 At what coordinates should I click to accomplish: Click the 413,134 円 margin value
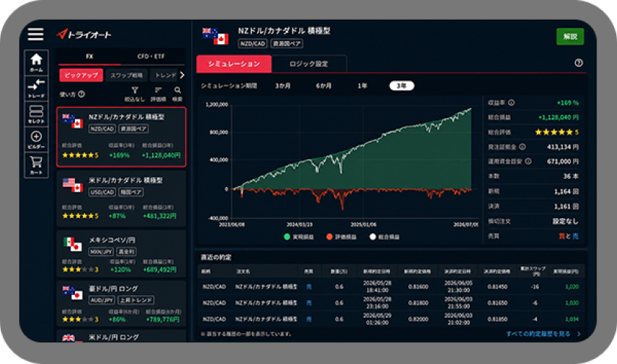(x=563, y=147)
